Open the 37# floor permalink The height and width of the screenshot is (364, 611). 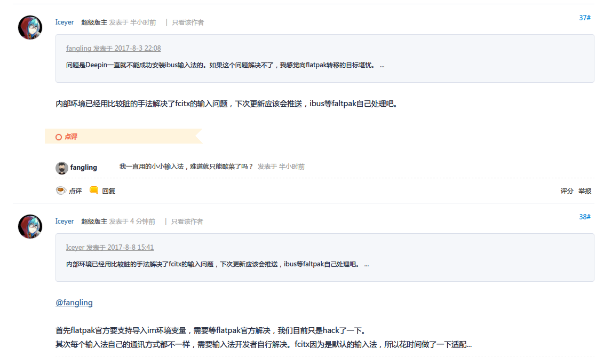click(x=584, y=18)
